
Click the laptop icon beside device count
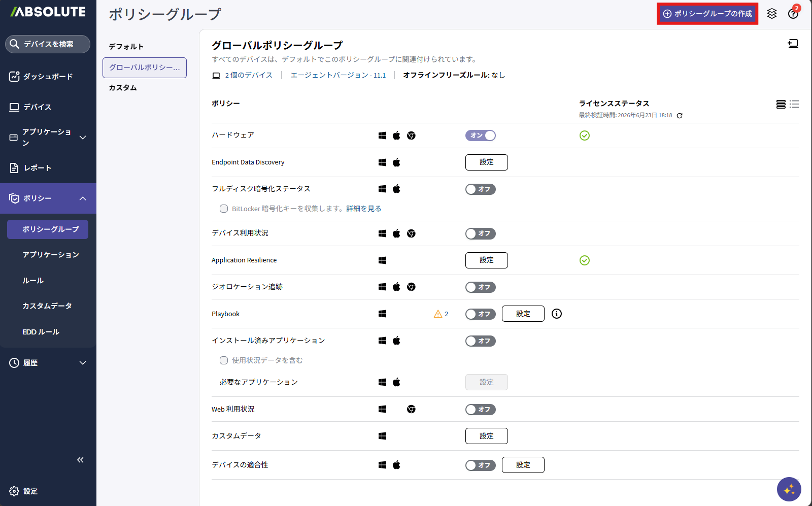click(216, 76)
